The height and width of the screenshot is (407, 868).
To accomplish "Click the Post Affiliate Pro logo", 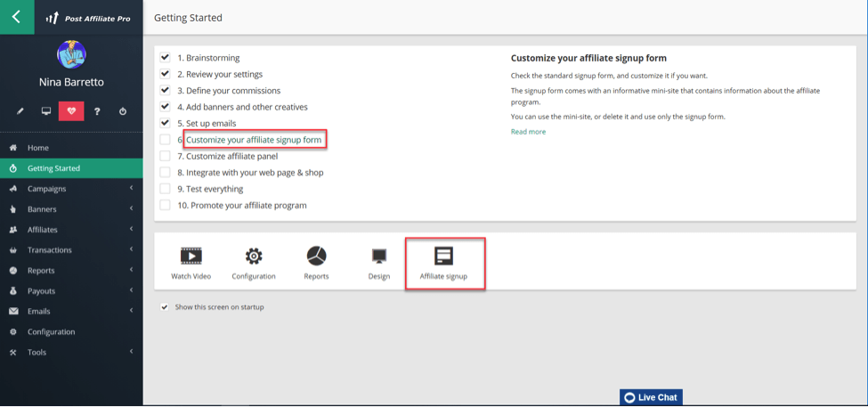I will point(88,19).
